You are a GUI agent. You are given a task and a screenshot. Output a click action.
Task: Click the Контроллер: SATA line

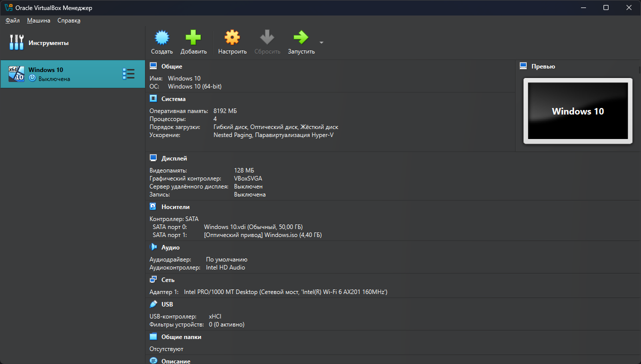(x=174, y=219)
